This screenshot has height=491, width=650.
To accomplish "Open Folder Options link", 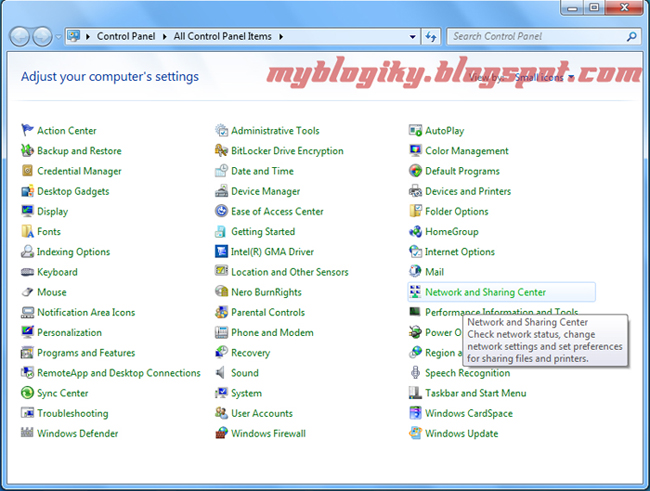I will tap(457, 211).
